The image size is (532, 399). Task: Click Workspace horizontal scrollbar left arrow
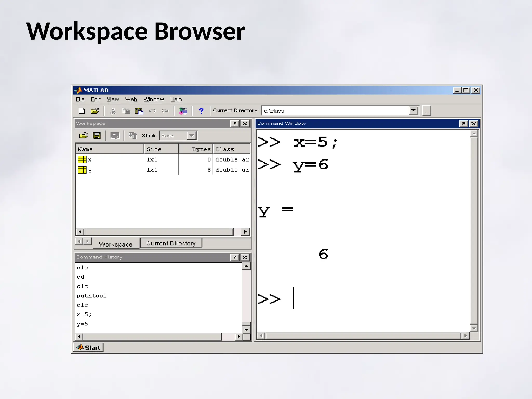click(x=80, y=232)
